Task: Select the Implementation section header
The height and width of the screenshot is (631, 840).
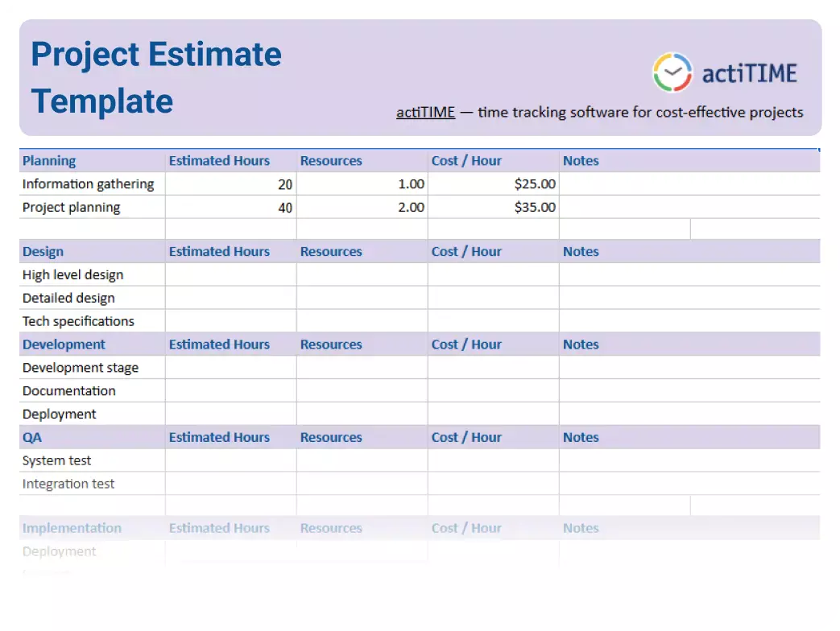Action: coord(72,528)
